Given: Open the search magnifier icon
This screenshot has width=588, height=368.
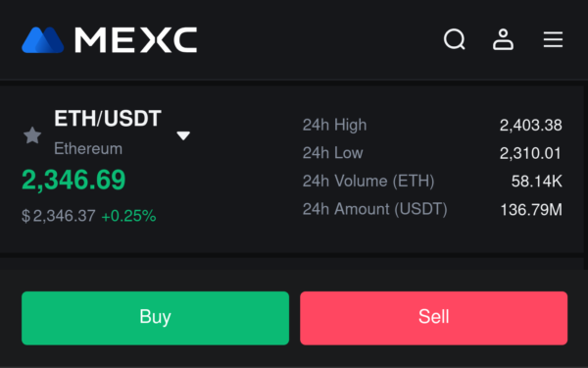Looking at the screenshot, I should [x=455, y=39].
